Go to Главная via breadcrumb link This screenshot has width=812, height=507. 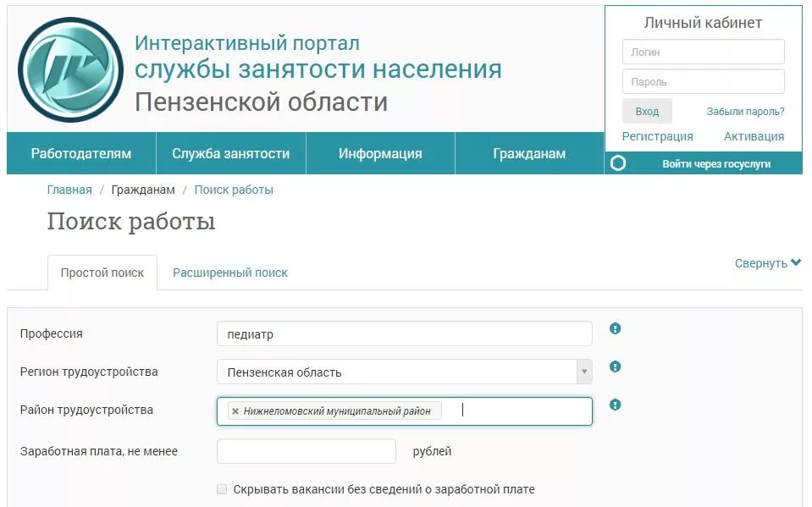[69, 190]
